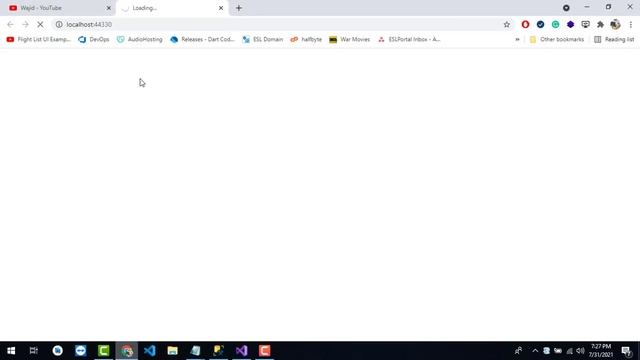The width and height of the screenshot is (640, 360).
Task: Go back to previous page
Action: [10, 24]
